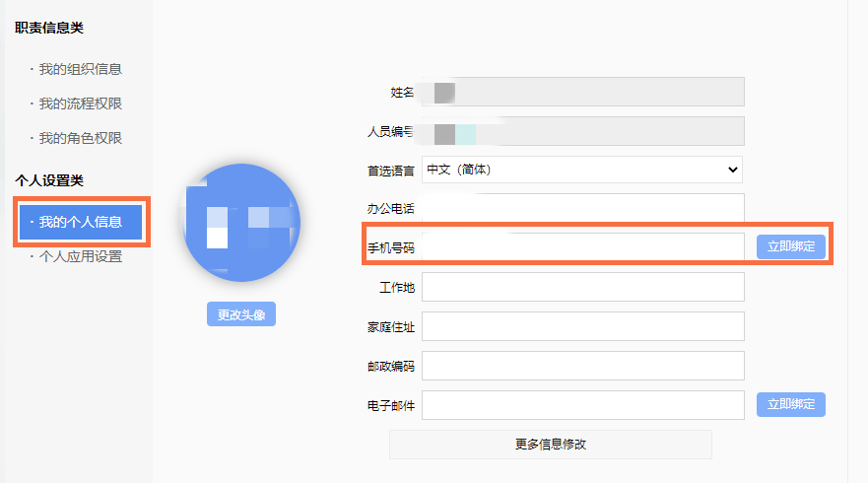Click 立即绑定 next to 手机号码
Screen dimensions: 868x483
pyautogui.click(x=790, y=246)
